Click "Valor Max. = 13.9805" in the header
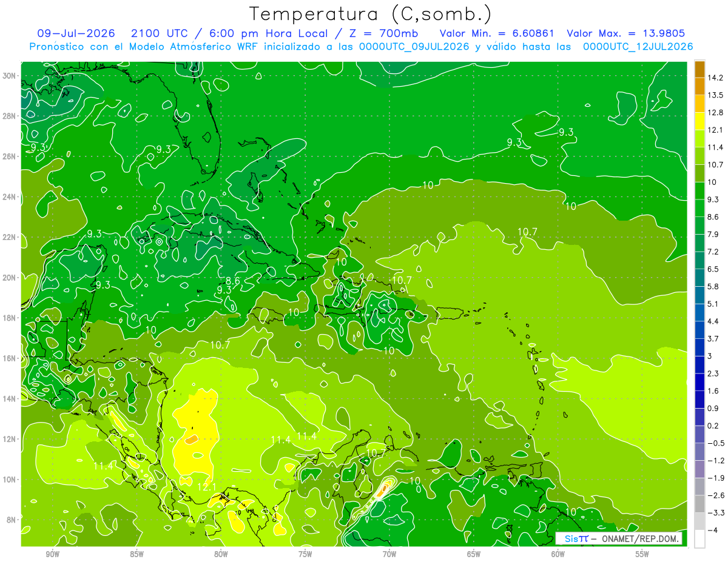The width and height of the screenshot is (728, 562). (625, 33)
